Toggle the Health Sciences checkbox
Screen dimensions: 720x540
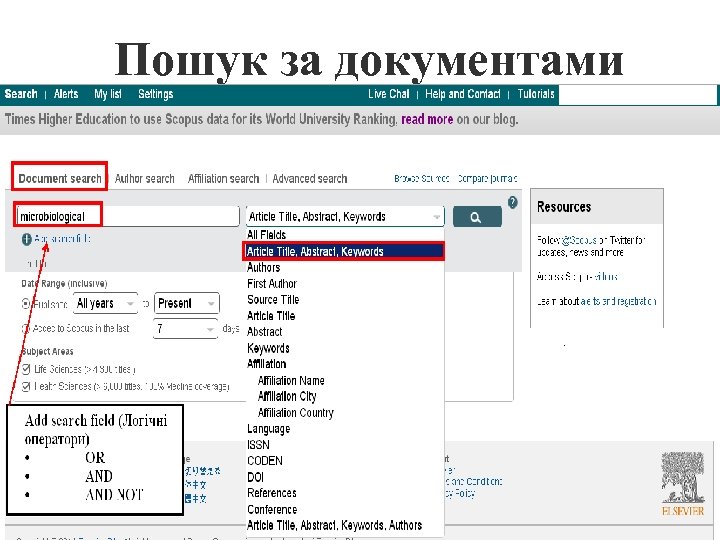(26, 386)
